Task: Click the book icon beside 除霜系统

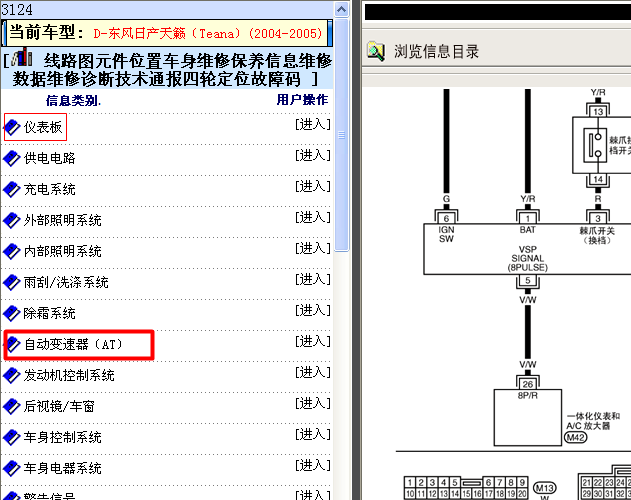Action: point(12,313)
